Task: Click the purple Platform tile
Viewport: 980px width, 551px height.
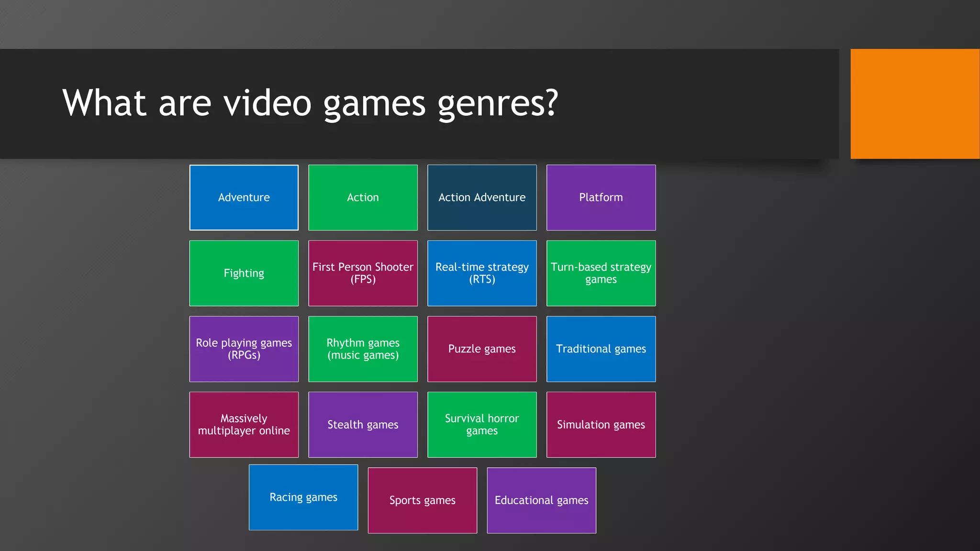Action: (x=601, y=198)
